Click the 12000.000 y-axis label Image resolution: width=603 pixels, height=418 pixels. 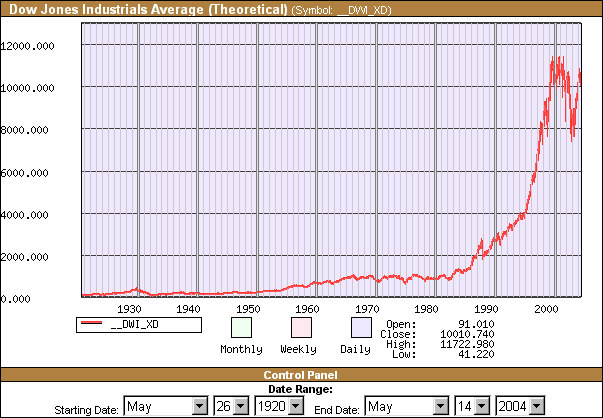(x=27, y=46)
